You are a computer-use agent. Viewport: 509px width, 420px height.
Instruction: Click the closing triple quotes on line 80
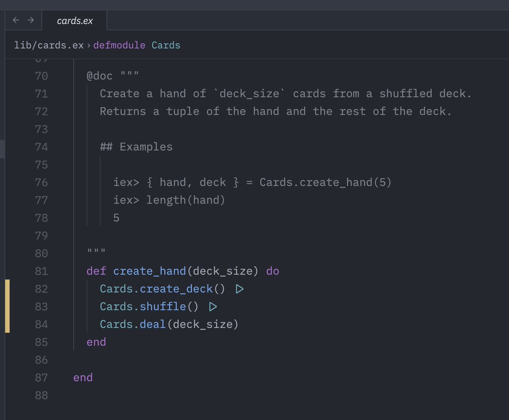(x=96, y=251)
